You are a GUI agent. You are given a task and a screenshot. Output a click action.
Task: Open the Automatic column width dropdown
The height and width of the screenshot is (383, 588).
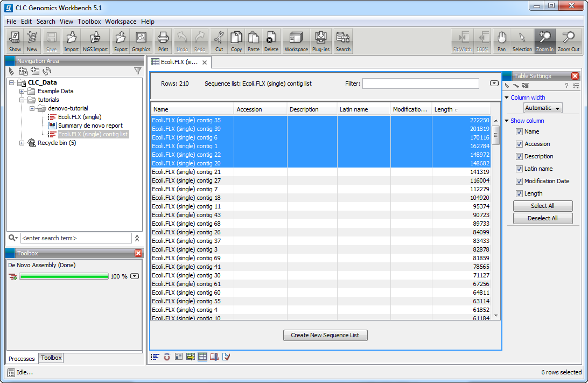[543, 108]
